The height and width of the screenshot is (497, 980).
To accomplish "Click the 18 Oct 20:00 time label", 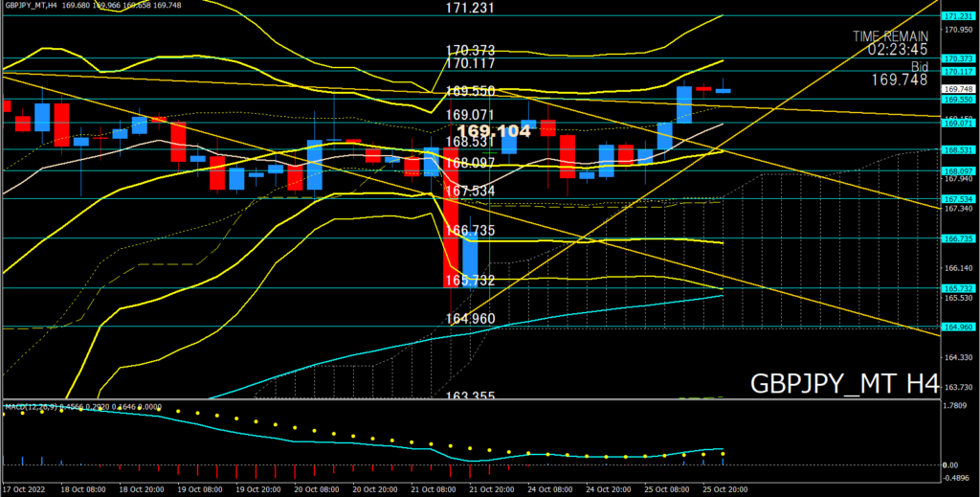I will [142, 489].
